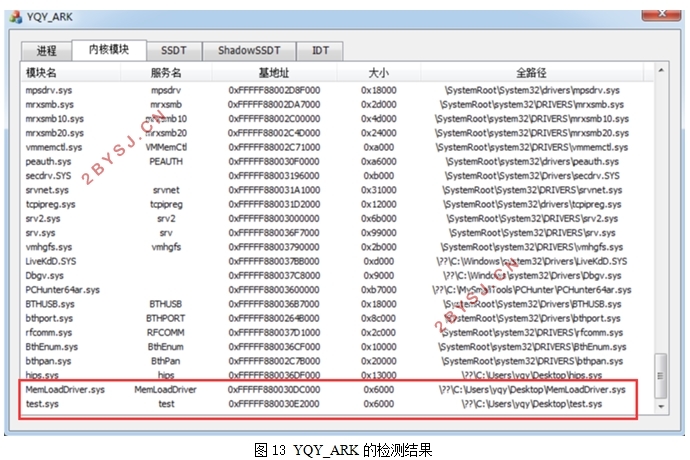Click base address 0xFFFFF880030E2000
Image resolution: width=690 pixels, height=460 pixels.
coord(274,404)
